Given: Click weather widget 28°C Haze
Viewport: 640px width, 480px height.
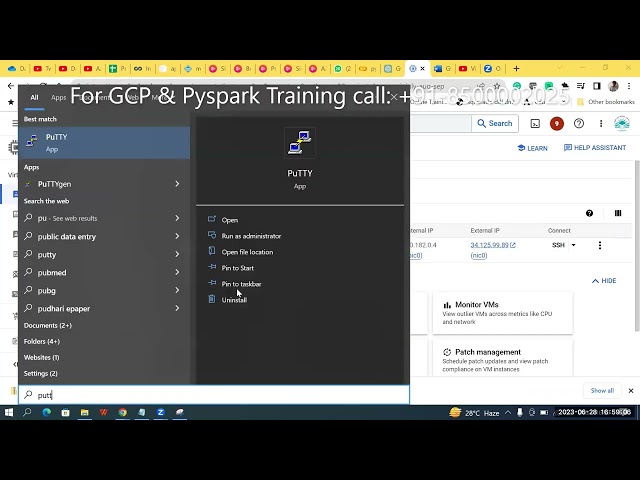Looking at the screenshot, I should click(x=474, y=413).
